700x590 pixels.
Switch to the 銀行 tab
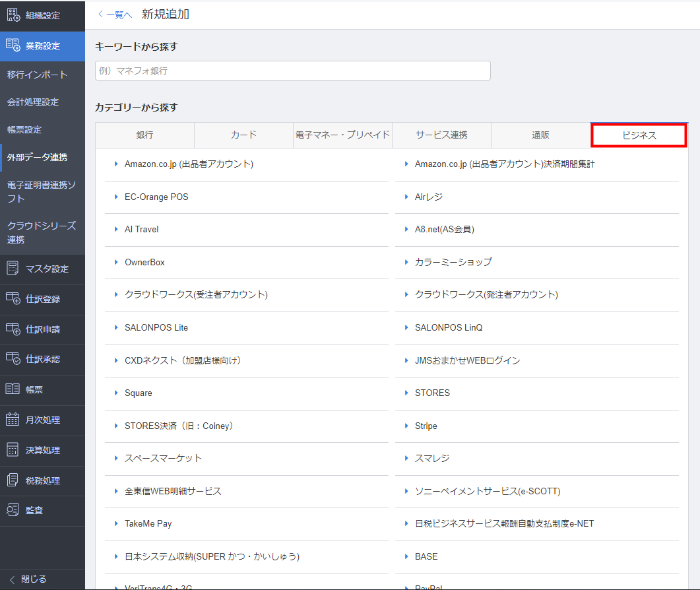(x=144, y=135)
